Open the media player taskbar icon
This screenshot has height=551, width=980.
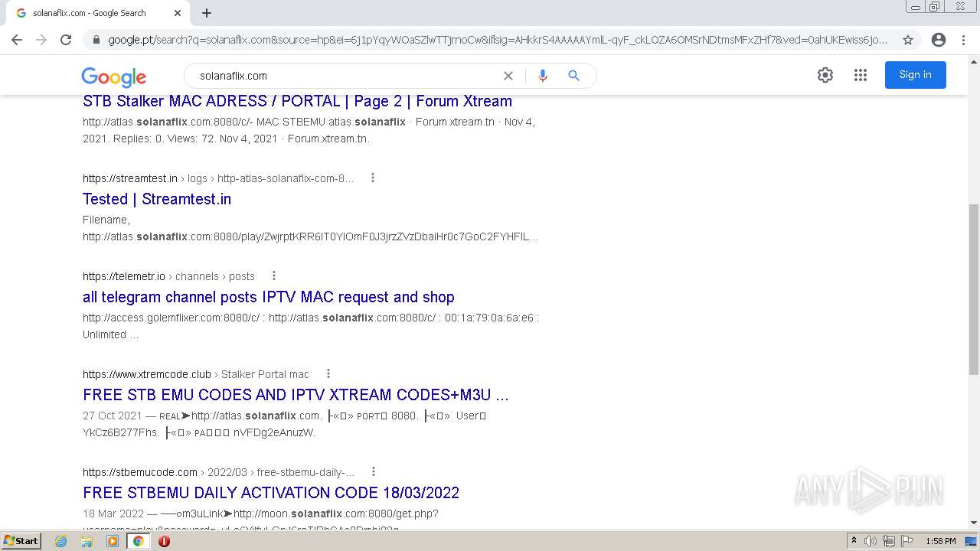coord(113,541)
